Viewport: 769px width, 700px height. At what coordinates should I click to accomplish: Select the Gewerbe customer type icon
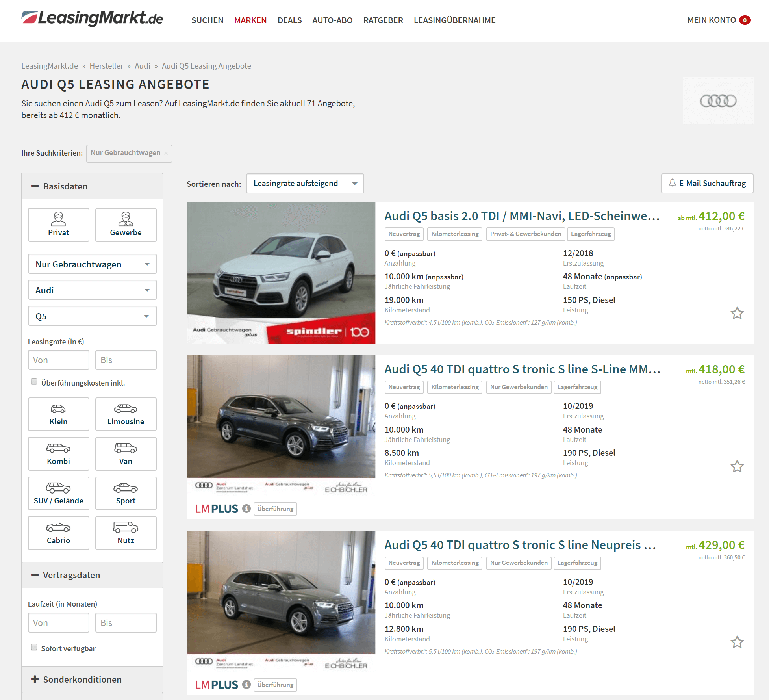tap(126, 225)
